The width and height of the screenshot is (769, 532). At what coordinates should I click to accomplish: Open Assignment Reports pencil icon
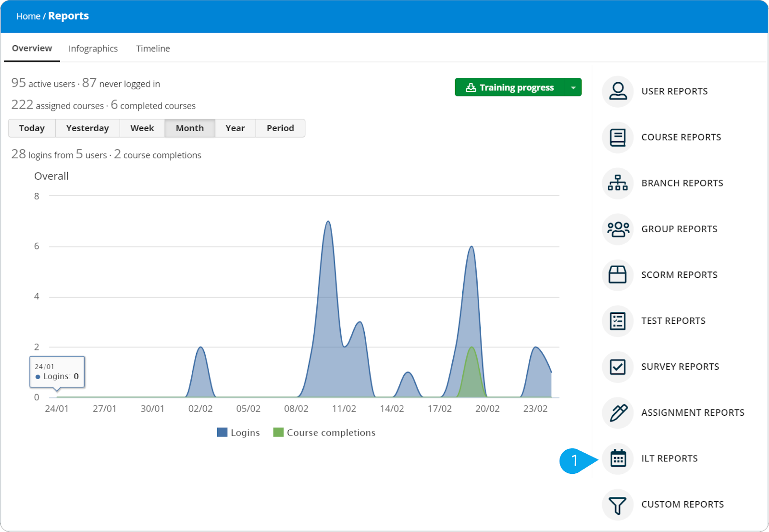pyautogui.click(x=618, y=413)
